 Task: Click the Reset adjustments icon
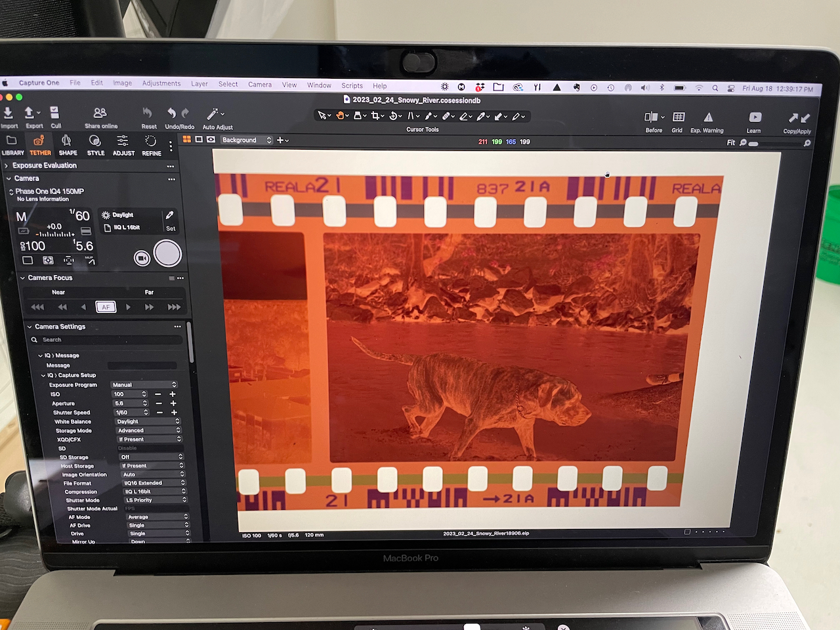148,114
